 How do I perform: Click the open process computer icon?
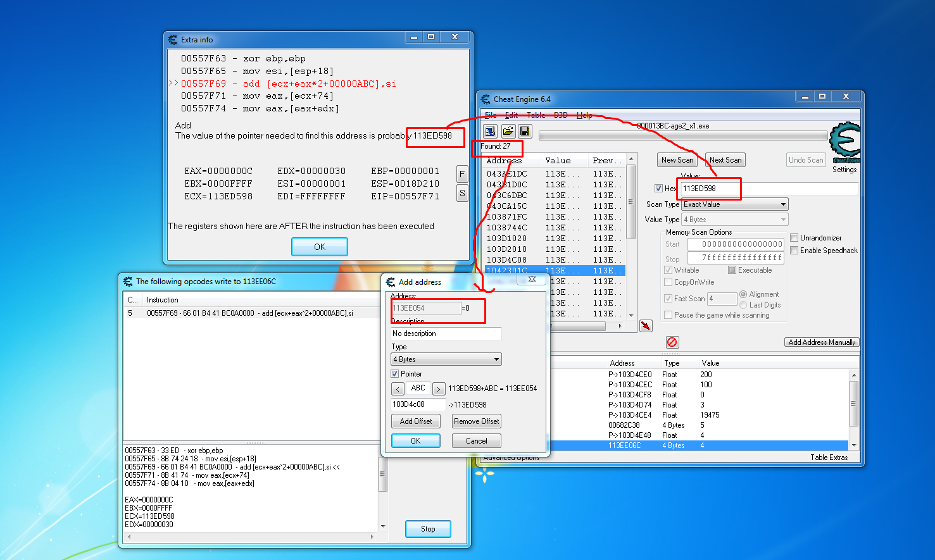coord(490,131)
